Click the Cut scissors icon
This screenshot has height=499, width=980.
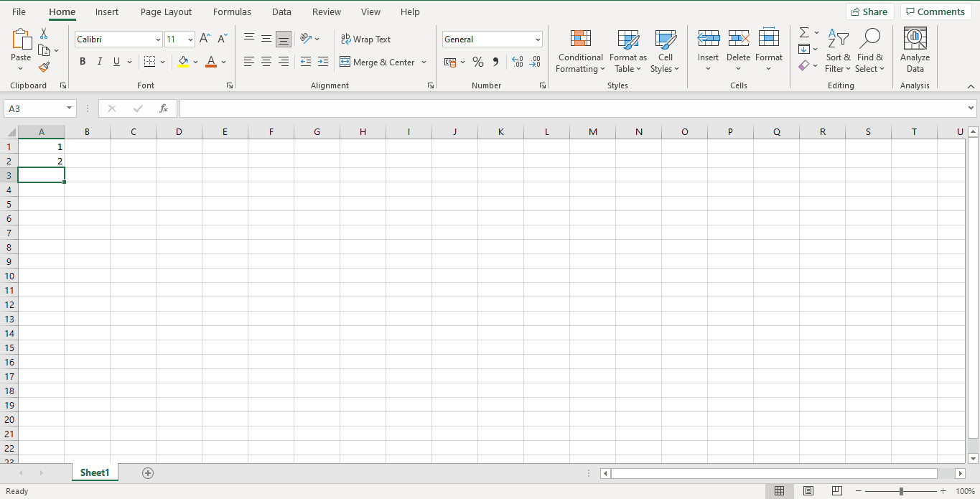[x=44, y=34]
